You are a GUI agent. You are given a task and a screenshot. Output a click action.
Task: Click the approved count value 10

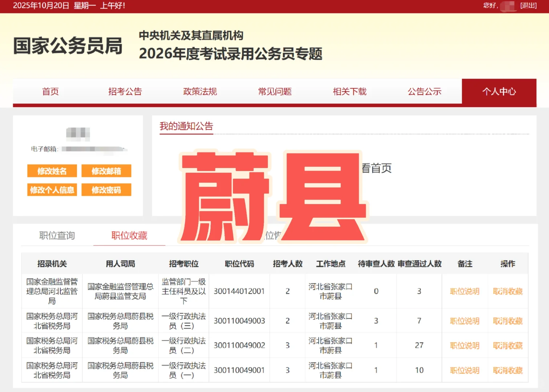coord(419,370)
